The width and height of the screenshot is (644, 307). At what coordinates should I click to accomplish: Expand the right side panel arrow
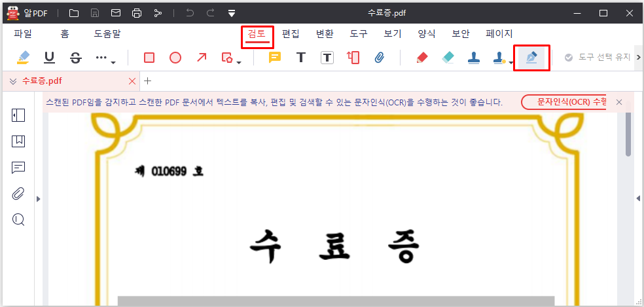click(638, 198)
